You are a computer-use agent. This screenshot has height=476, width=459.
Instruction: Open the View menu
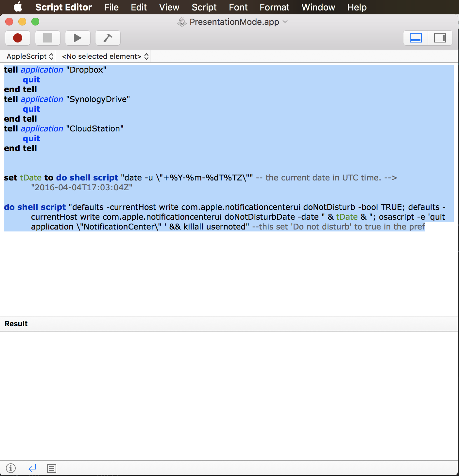point(169,7)
